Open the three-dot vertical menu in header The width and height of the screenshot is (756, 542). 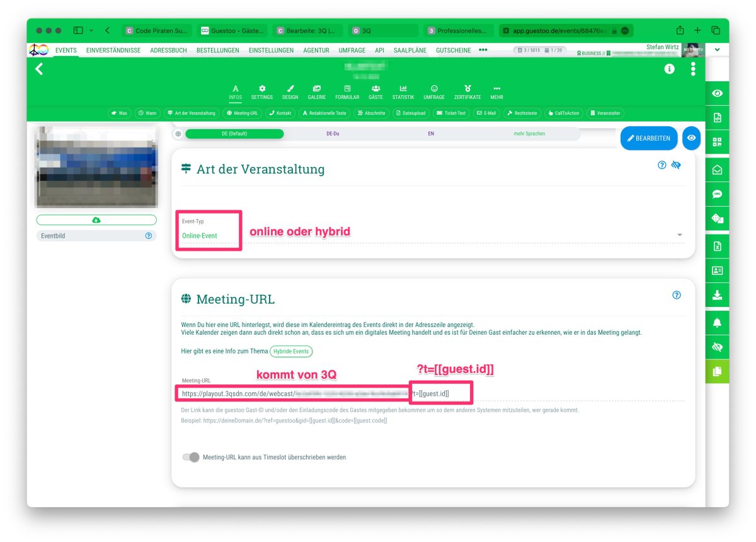pyautogui.click(x=693, y=69)
